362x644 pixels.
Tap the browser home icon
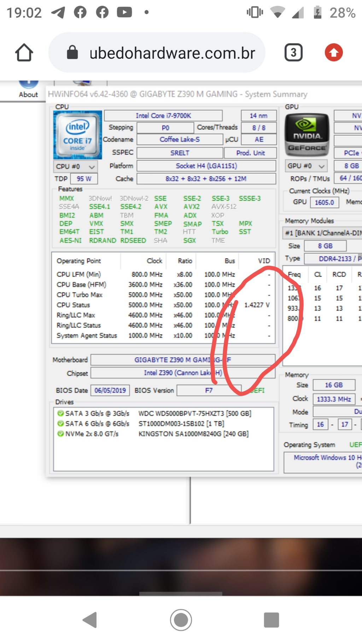point(24,53)
